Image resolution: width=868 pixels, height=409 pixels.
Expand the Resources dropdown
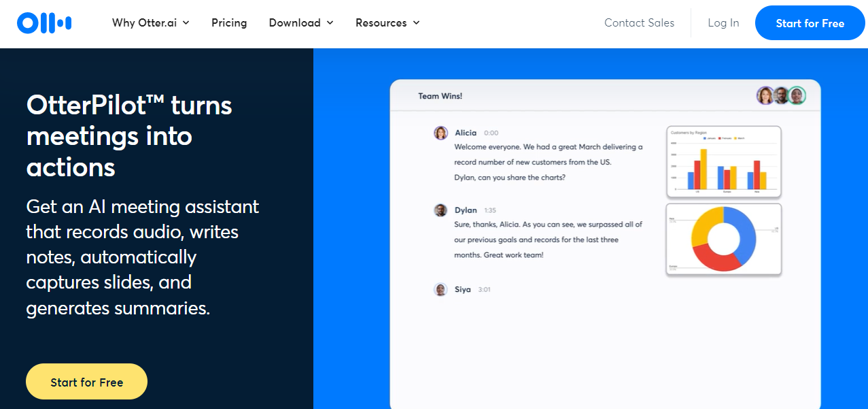point(387,23)
